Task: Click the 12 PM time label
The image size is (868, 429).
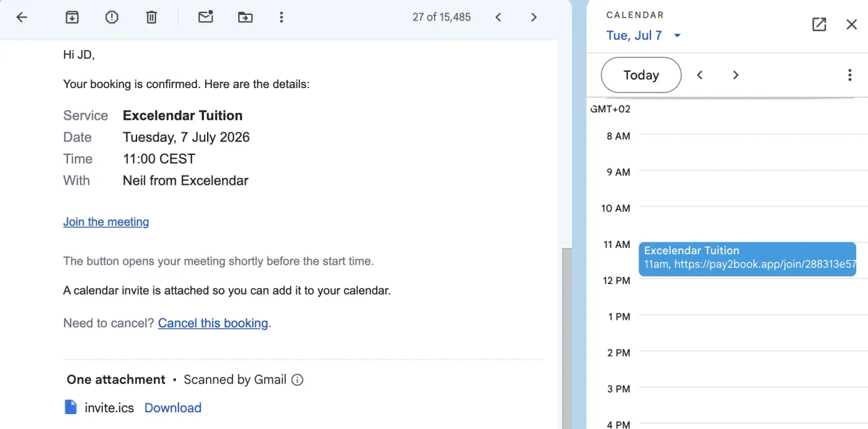Action: 616,280
